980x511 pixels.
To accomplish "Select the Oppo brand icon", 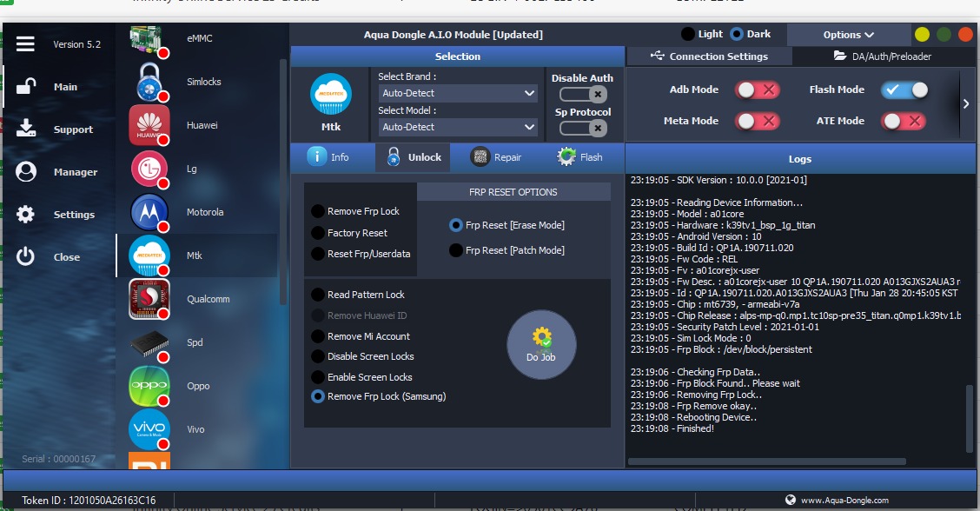I will (x=149, y=386).
